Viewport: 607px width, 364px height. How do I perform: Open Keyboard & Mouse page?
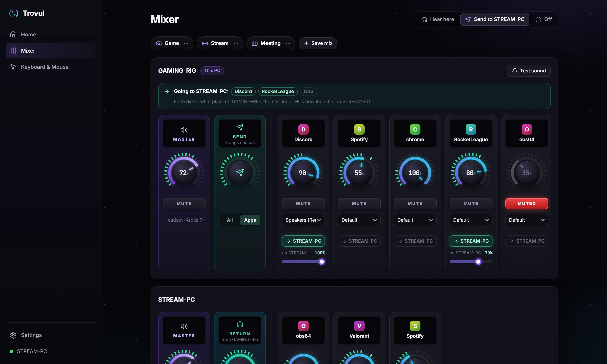click(51, 67)
